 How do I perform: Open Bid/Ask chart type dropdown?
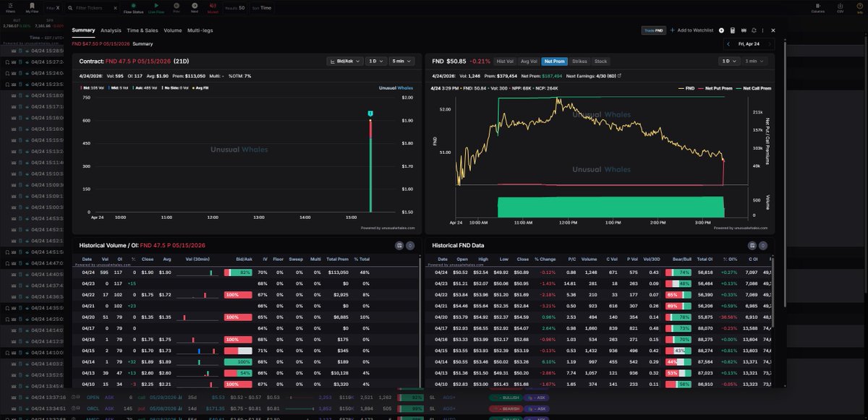point(344,61)
